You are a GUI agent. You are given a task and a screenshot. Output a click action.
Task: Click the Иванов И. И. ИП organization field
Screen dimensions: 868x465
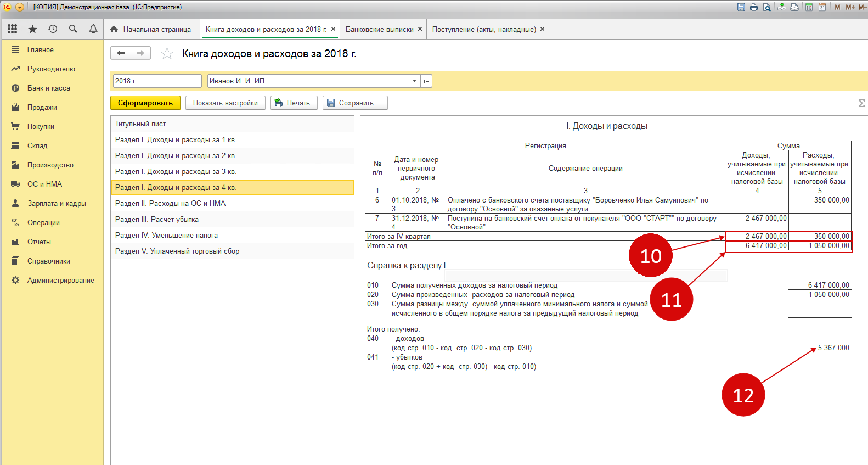[x=308, y=81]
